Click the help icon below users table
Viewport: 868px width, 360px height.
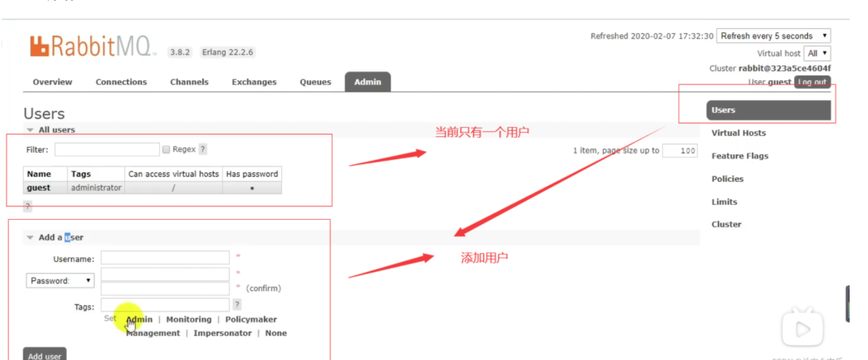click(28, 206)
